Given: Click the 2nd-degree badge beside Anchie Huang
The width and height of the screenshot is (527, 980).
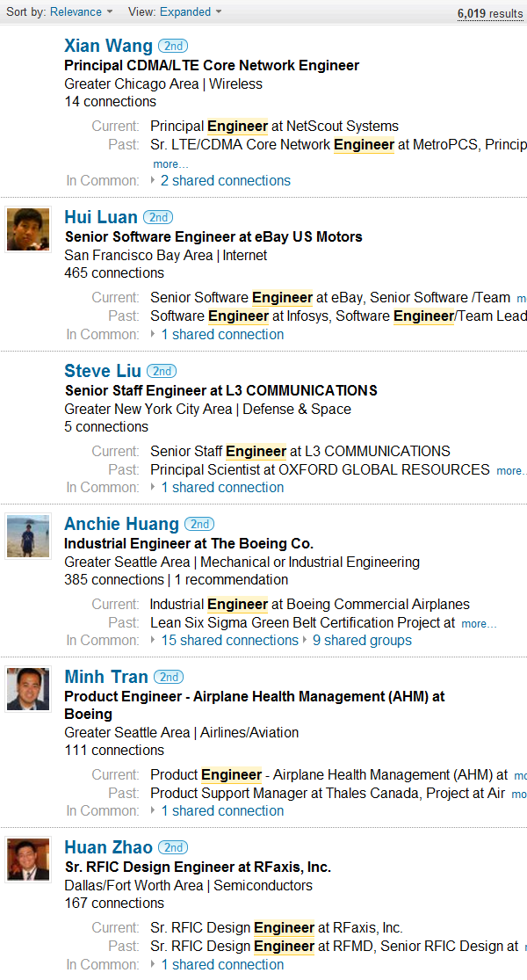Looking at the screenshot, I should (x=199, y=524).
